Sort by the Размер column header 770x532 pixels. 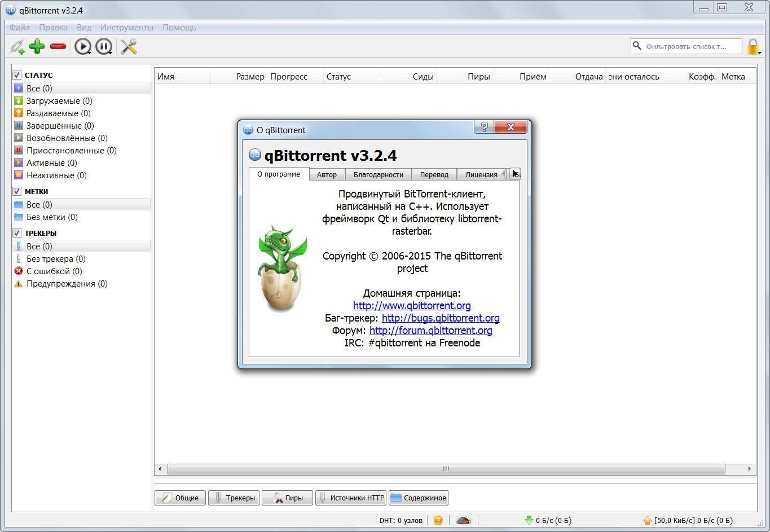point(239,77)
